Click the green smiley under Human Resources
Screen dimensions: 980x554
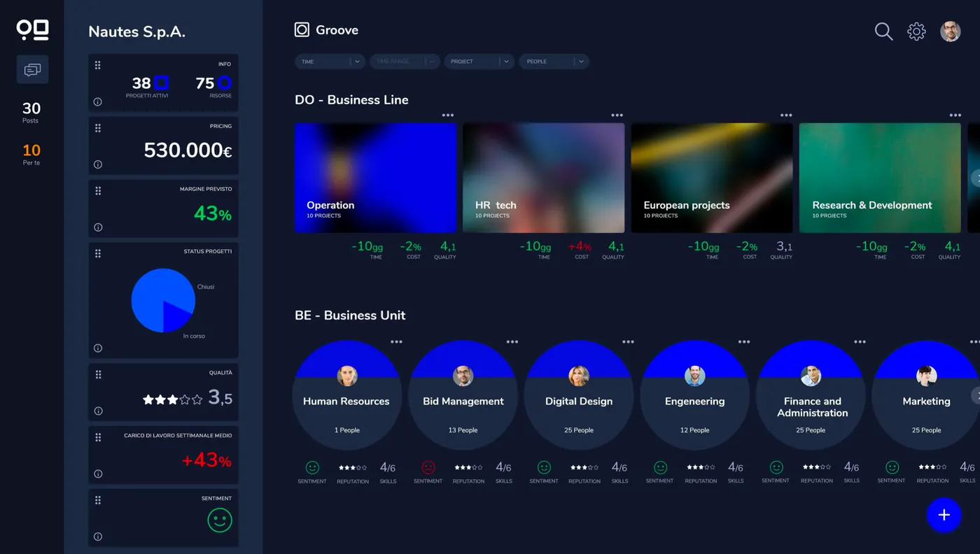click(312, 467)
